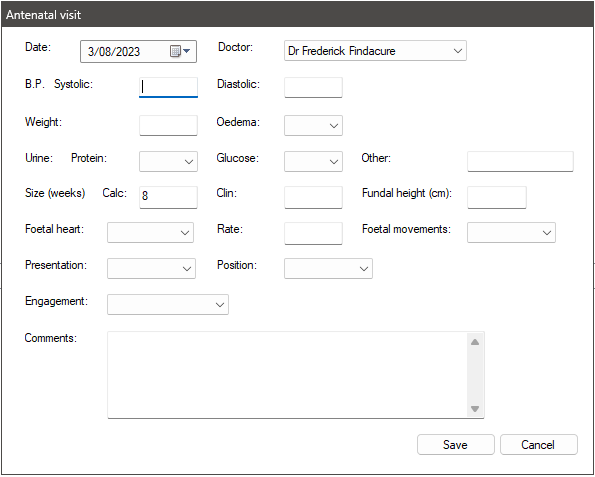Select the Clin size field
The width and height of the screenshot is (595, 477).
point(313,197)
